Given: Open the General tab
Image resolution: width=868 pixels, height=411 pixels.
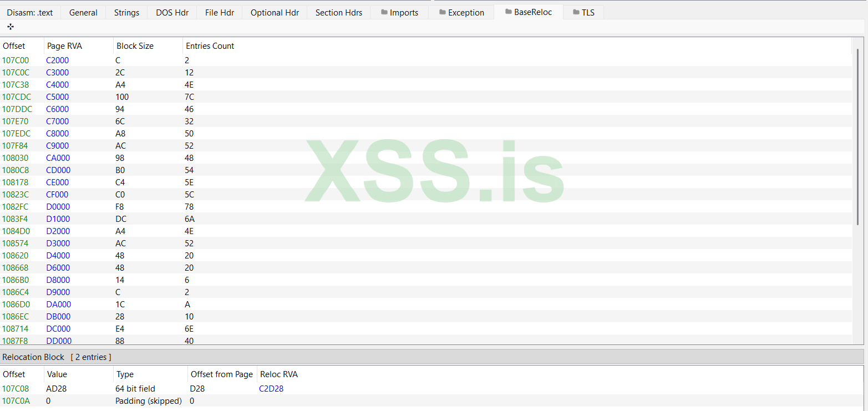Looking at the screenshot, I should [83, 12].
